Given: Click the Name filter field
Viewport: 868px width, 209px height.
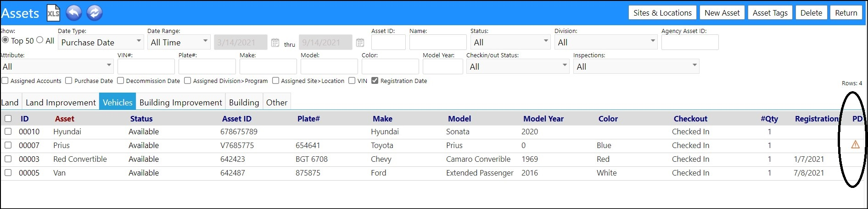Looking at the screenshot, I should [438, 42].
